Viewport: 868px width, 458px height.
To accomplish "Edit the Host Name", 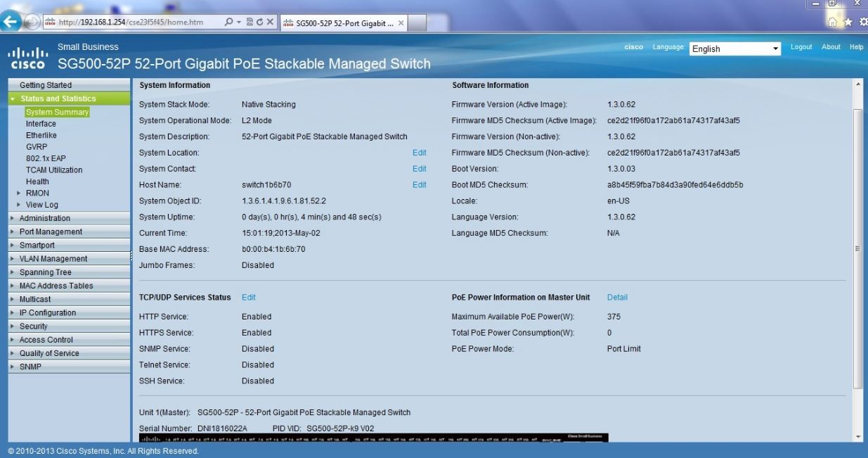I will [420, 185].
